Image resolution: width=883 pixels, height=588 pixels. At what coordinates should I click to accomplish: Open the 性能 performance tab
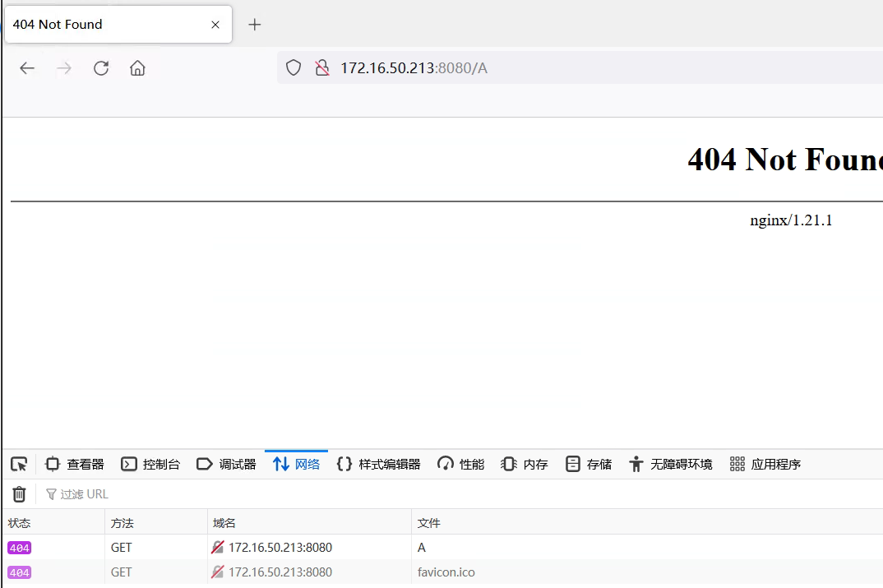coord(460,464)
